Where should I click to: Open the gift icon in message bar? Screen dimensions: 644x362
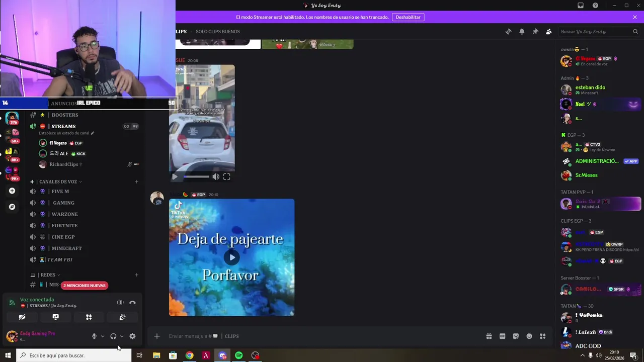click(489, 336)
